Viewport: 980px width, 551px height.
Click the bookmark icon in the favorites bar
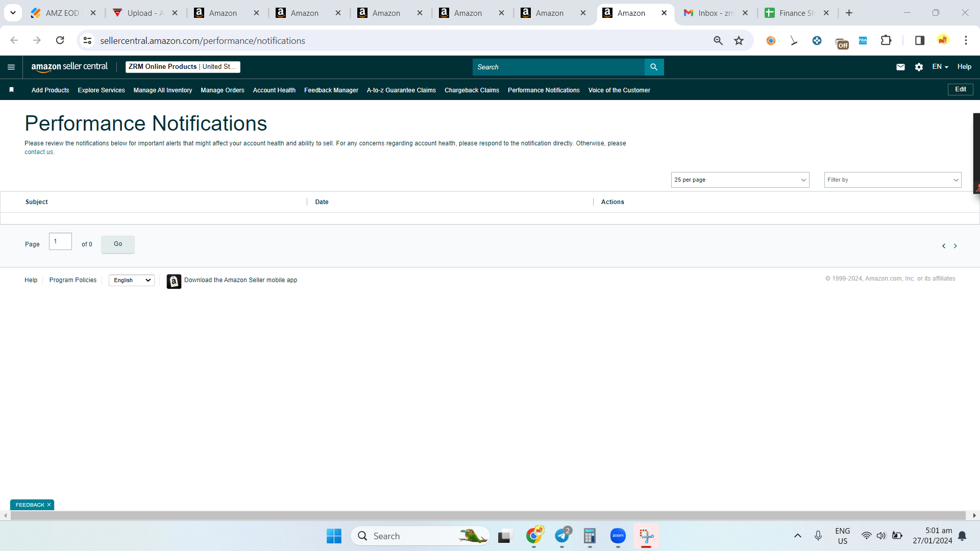11,90
